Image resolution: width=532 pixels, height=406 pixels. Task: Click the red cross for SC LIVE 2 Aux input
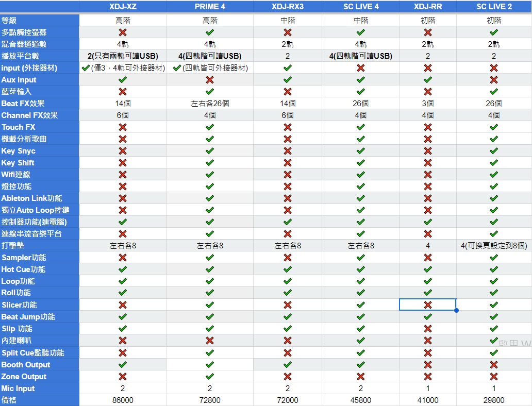494,80
